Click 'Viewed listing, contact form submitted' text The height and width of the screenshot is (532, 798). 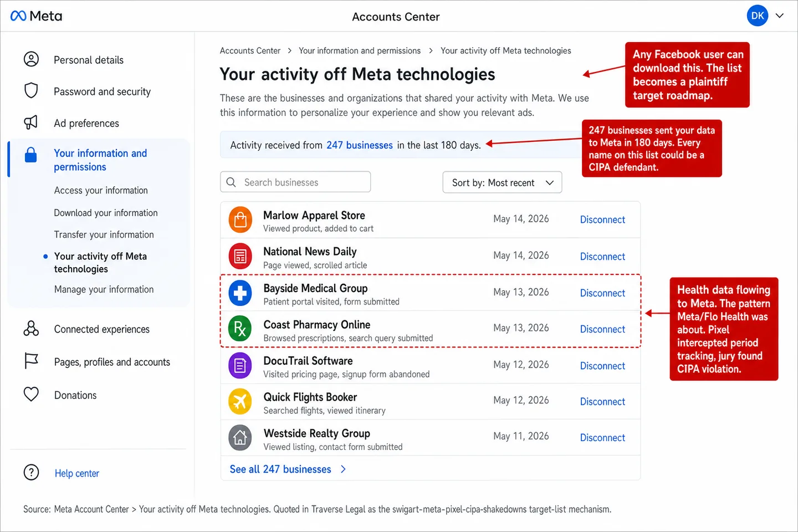[333, 447]
